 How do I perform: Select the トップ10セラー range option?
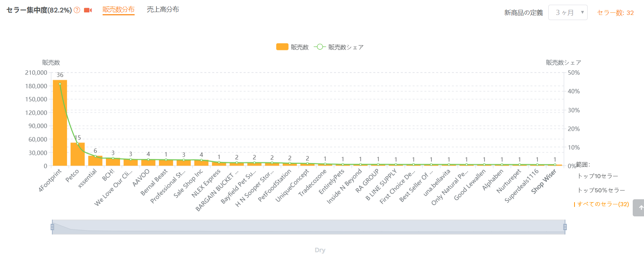coord(598,176)
